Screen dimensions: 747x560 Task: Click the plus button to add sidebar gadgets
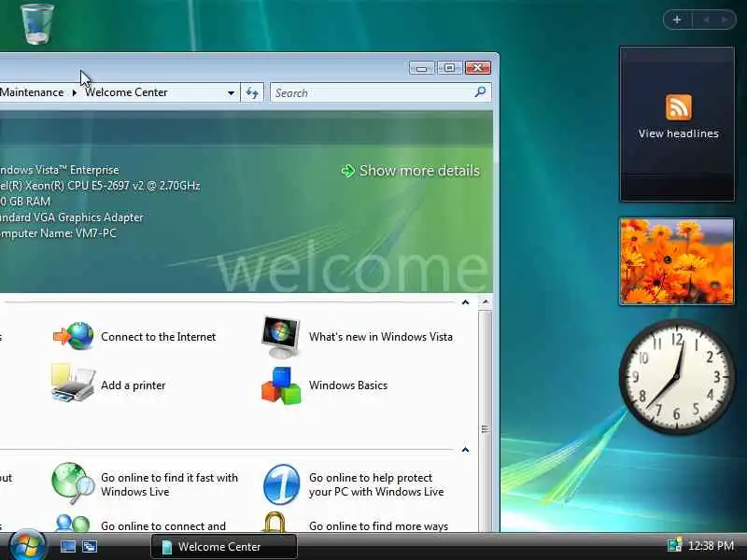(677, 20)
